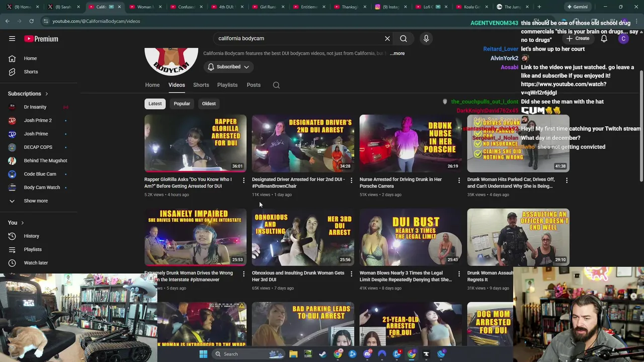Open Behind The Mugshot subscription
Image resolution: width=644 pixels, height=362 pixels.
point(45,161)
